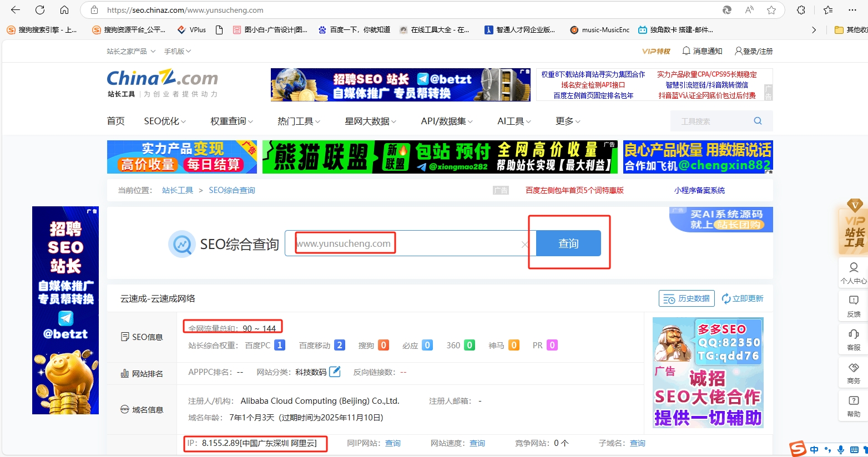Expand the 站长之家产品 dropdown
Screen dimensions: 868x457
pos(130,51)
